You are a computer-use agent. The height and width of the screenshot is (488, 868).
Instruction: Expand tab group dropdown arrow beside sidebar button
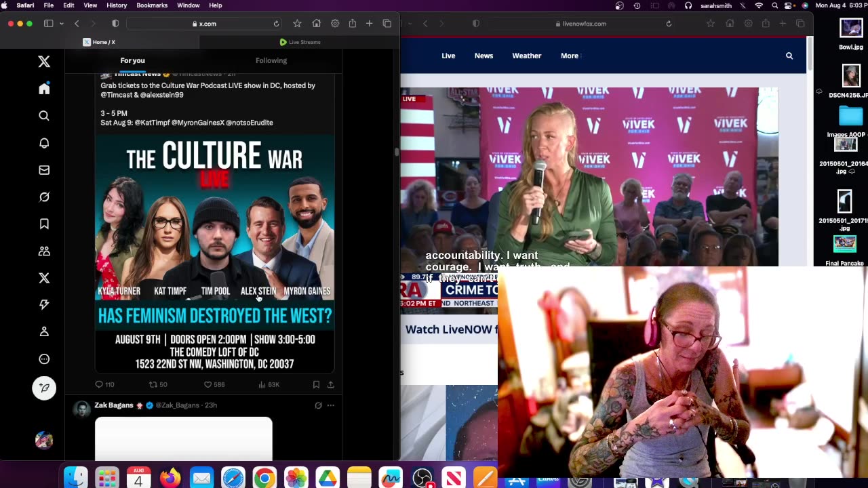click(61, 24)
